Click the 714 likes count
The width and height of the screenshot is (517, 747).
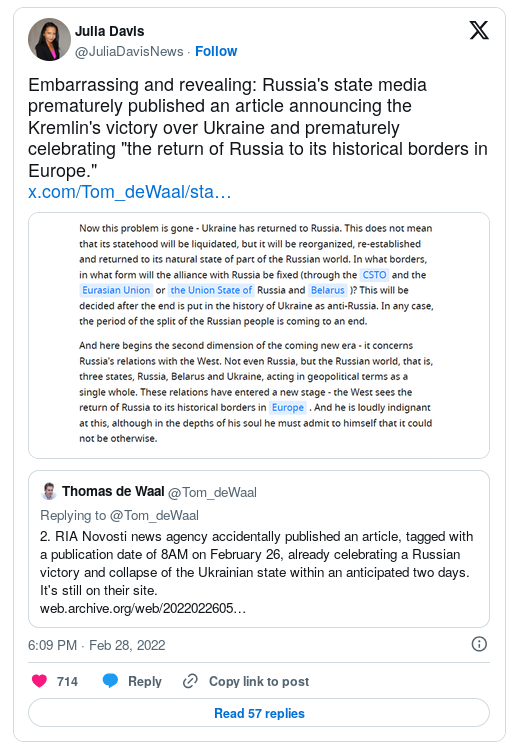67,682
